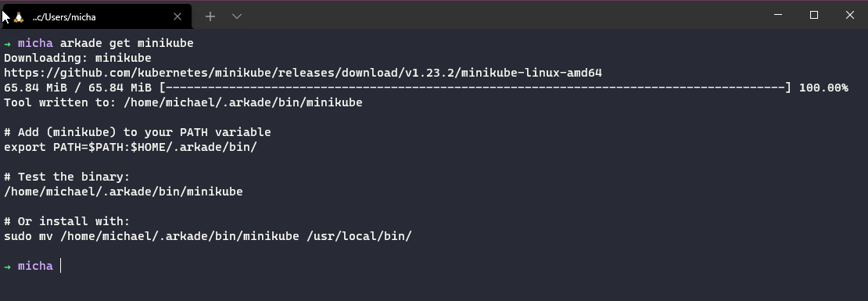Open a new tab with the plus icon
Image resolution: width=868 pixels, height=301 pixels.
coord(210,16)
